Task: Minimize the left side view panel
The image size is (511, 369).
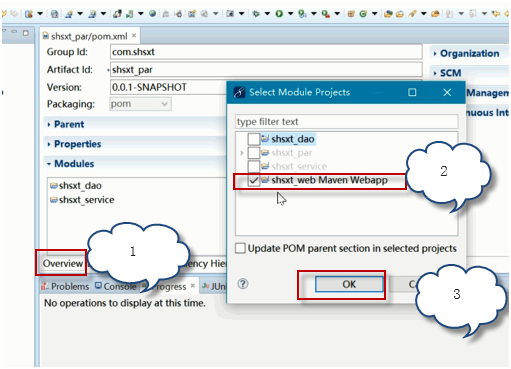Action: [14, 32]
